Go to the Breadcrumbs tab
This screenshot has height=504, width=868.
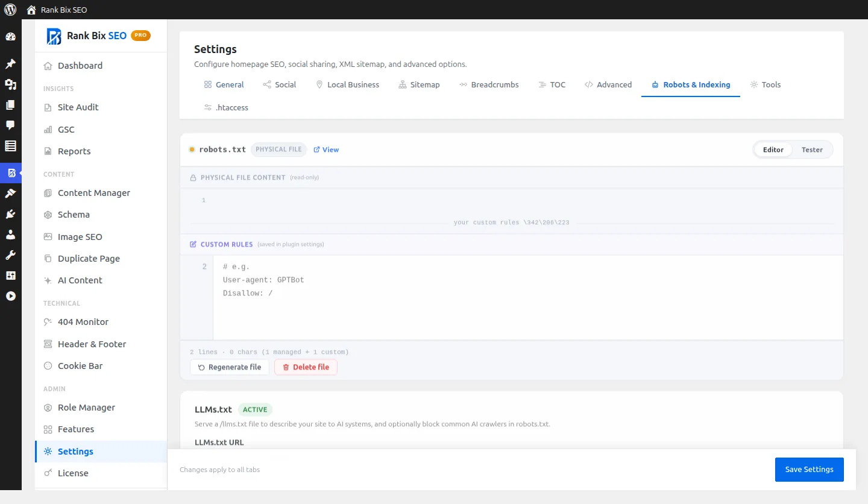point(489,85)
